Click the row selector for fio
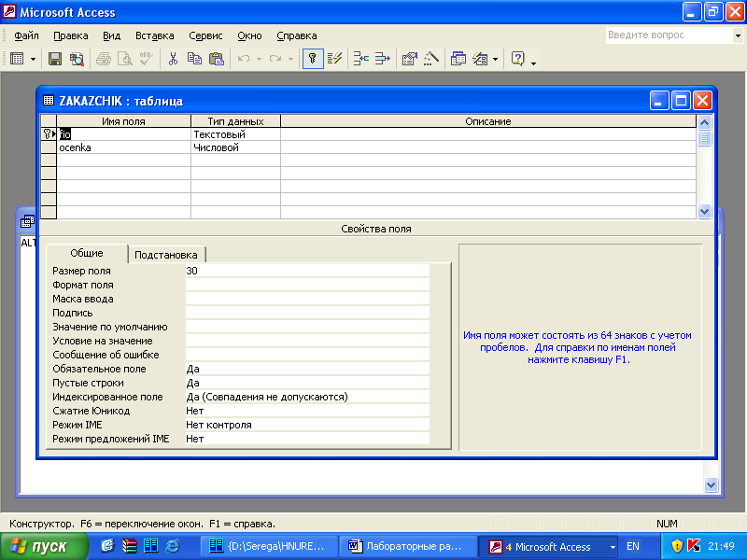The width and height of the screenshot is (747, 560). [x=49, y=134]
